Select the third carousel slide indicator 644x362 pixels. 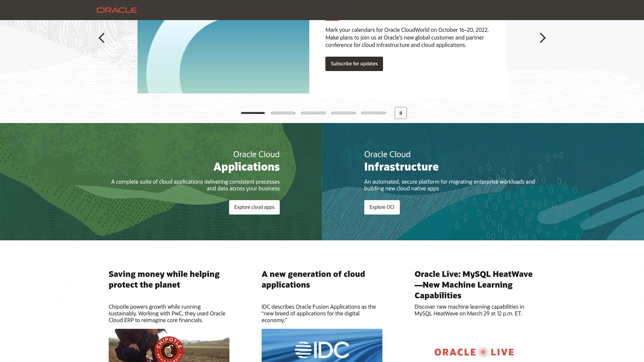(x=313, y=113)
